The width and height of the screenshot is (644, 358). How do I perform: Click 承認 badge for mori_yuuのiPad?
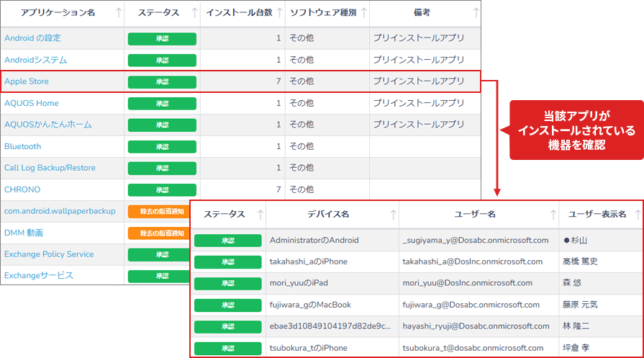coord(228,283)
